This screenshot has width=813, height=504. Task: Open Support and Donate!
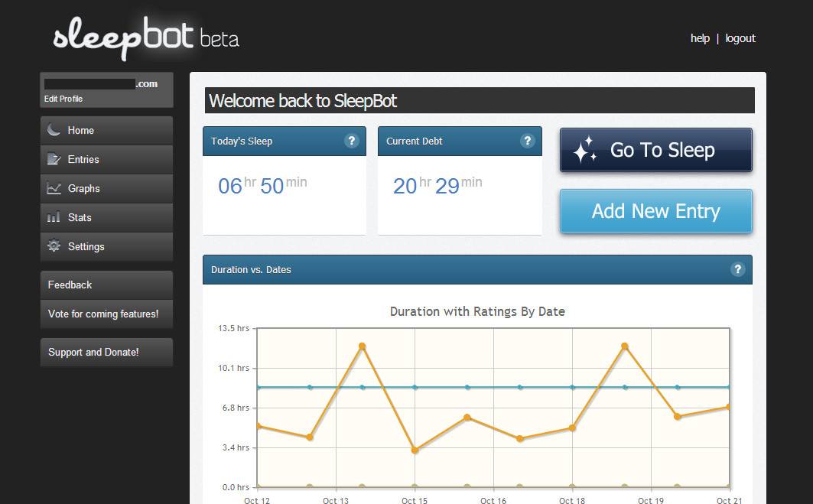[106, 352]
